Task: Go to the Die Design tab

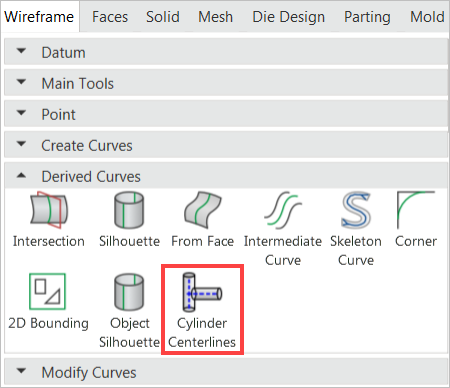Action: [288, 17]
